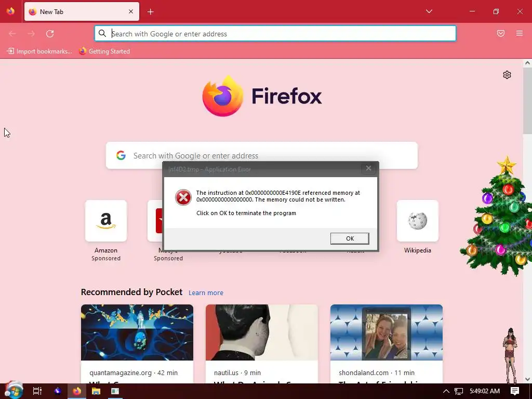The height and width of the screenshot is (399, 532).
Task: Open Getting Started bookmark
Action: (104, 51)
